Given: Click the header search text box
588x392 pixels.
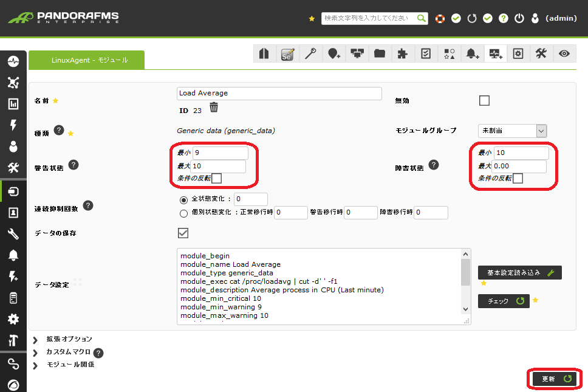Looking at the screenshot, I should click(x=369, y=18).
